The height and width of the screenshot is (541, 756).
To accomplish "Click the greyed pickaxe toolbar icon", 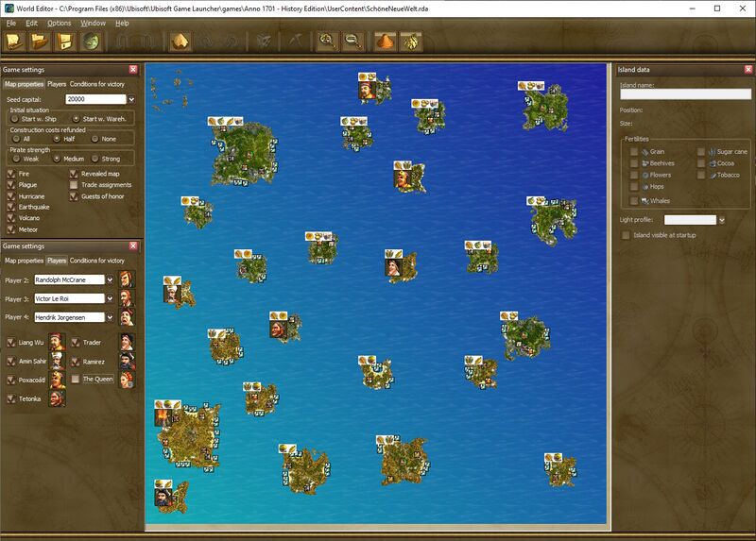I will point(296,42).
